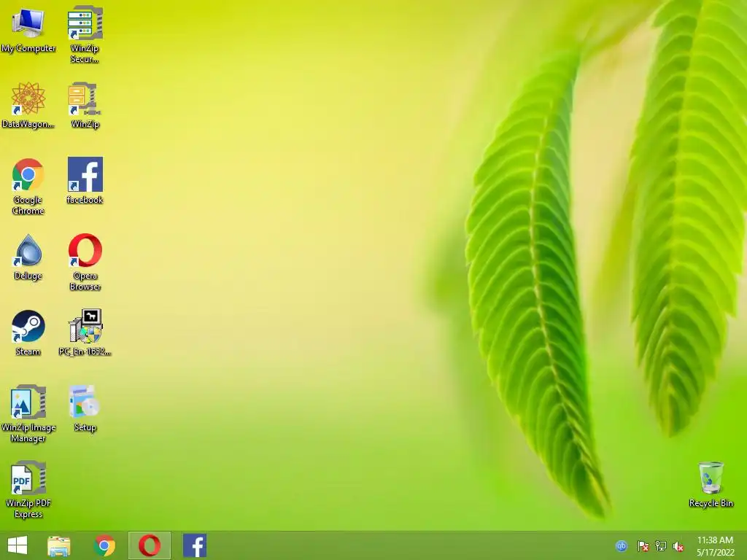Click the Steam desktop shortcut
The width and height of the screenshot is (747, 560).
coord(28,332)
